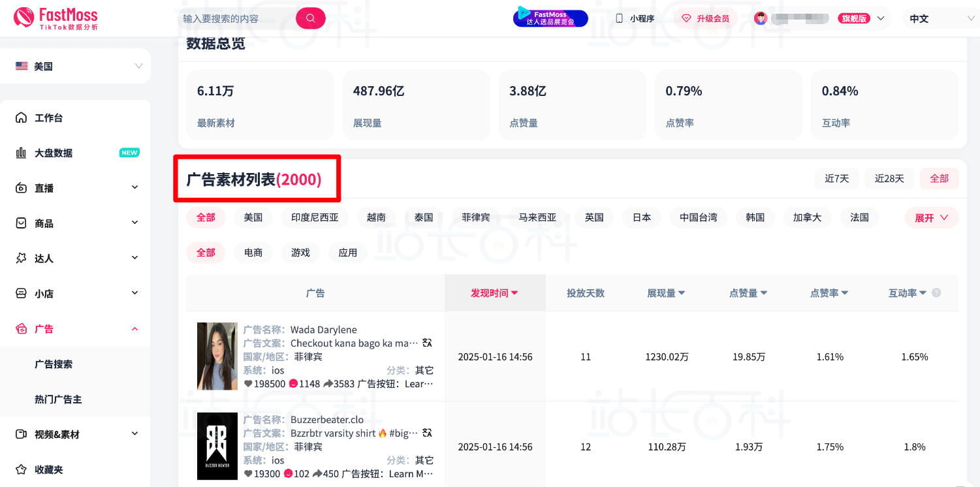Open the account dropdown arrow

881,18
